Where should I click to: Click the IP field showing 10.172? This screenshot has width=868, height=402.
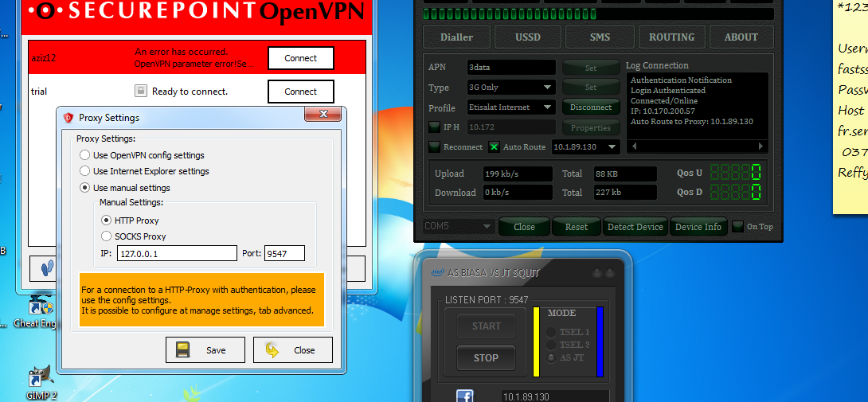click(x=511, y=127)
